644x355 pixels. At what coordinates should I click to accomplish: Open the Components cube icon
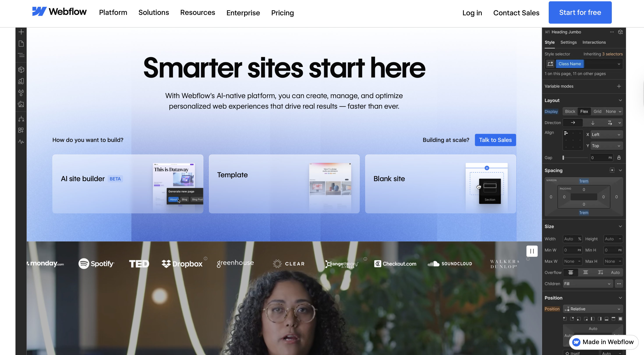[21, 69]
